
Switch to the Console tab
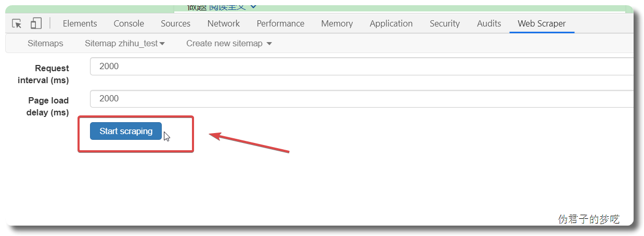[x=129, y=23]
